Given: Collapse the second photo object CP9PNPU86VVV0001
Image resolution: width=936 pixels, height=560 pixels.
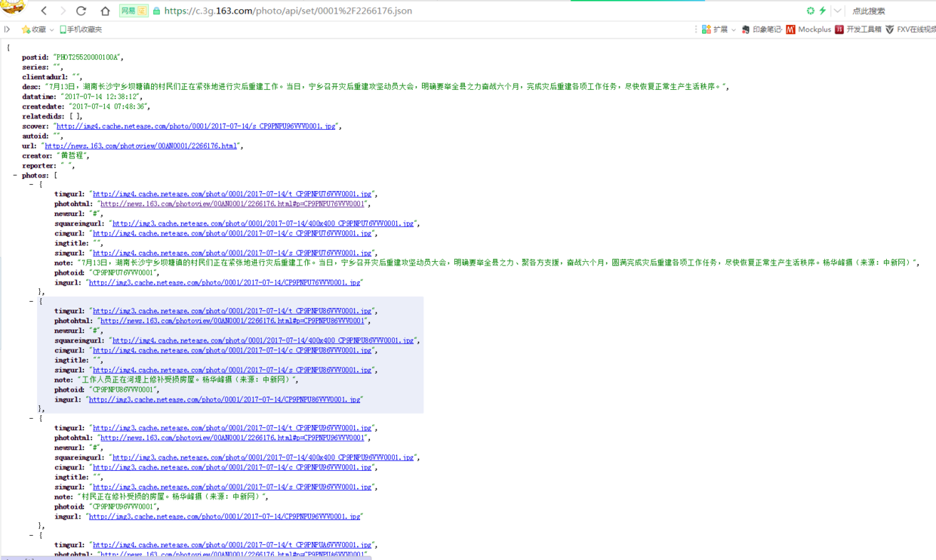Looking at the screenshot, I should click(x=31, y=301).
